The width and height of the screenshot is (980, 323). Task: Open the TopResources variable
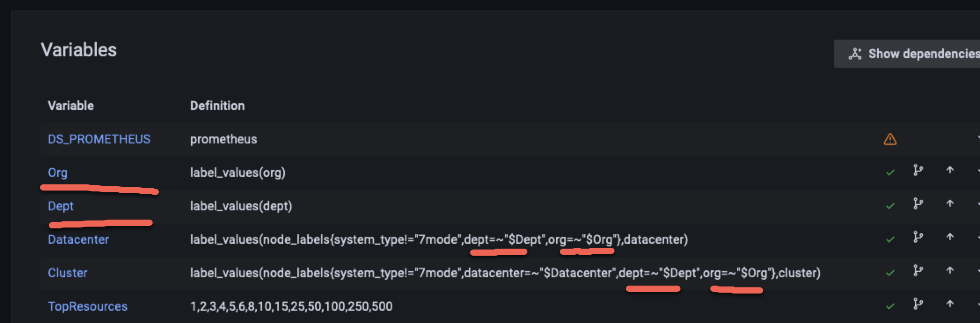click(88, 307)
